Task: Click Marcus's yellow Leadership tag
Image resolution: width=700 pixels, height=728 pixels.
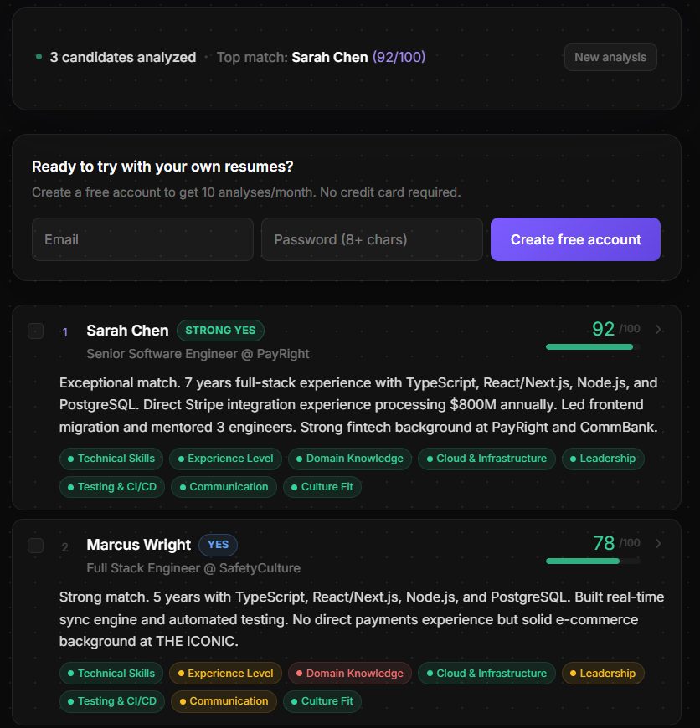Action: (x=602, y=674)
